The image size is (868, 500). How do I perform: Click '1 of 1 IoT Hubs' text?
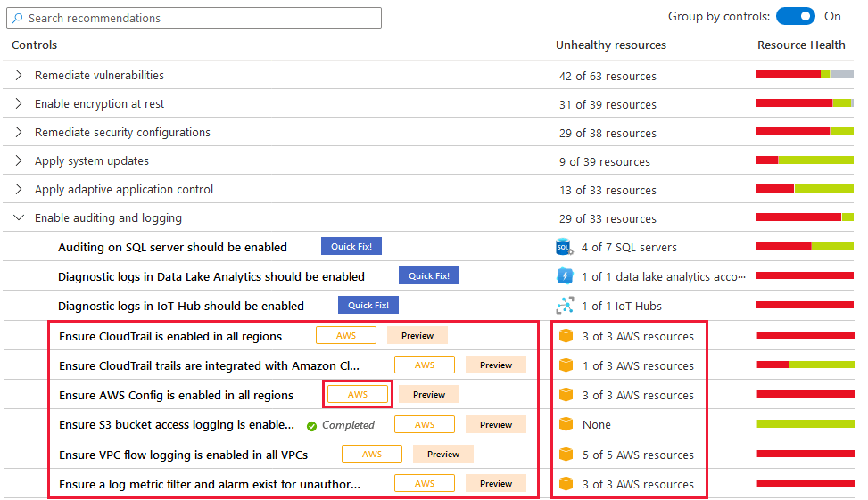(x=622, y=306)
